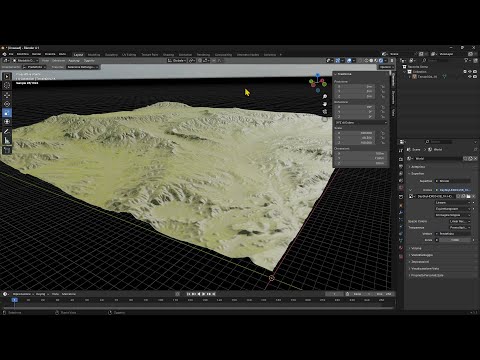Click the perspective/orthographic grid gizmo
Image resolution: width=480 pixels, height=360 pixels.
(325, 119)
